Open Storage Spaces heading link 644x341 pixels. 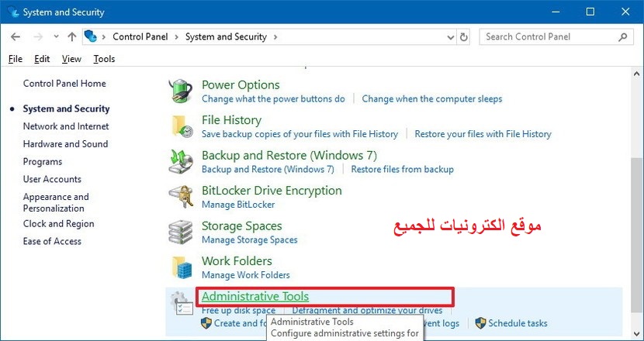coord(241,226)
